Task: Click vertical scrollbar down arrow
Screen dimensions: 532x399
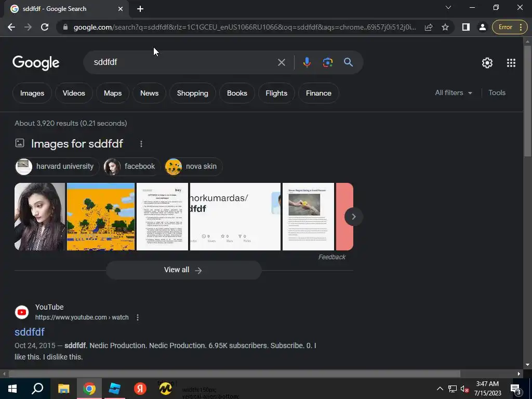Action: tap(527, 365)
